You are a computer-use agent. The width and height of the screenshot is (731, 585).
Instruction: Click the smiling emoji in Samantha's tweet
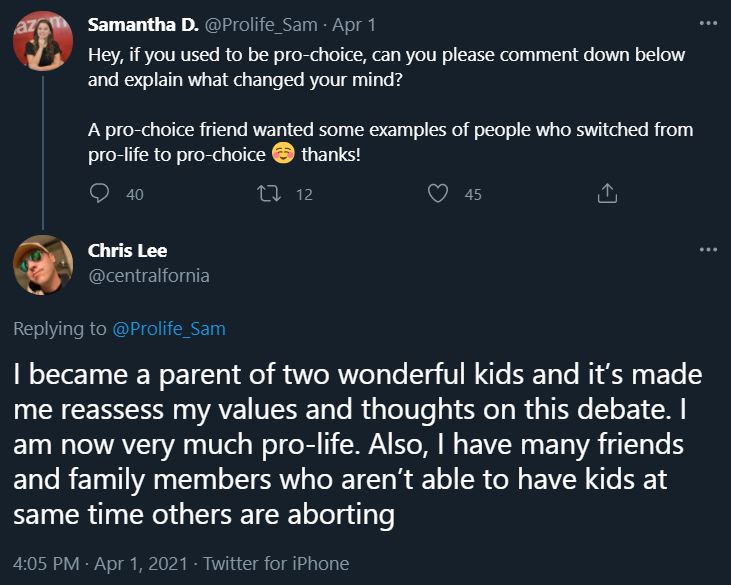point(283,157)
